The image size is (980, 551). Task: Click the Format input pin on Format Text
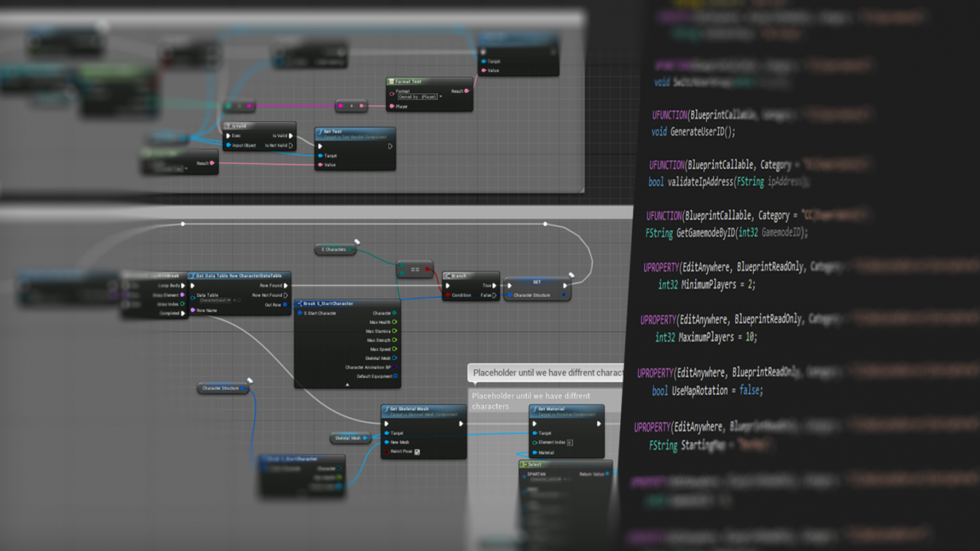coord(392,94)
